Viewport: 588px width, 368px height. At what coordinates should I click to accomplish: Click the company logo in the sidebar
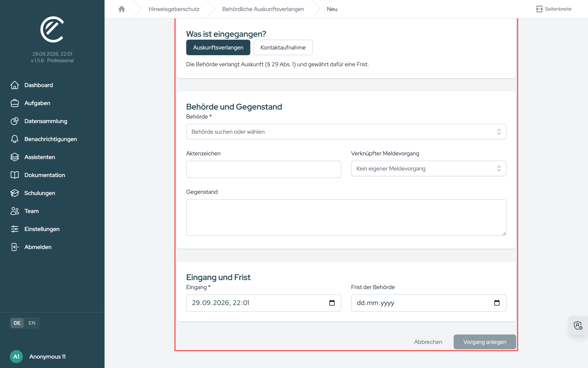point(52,29)
